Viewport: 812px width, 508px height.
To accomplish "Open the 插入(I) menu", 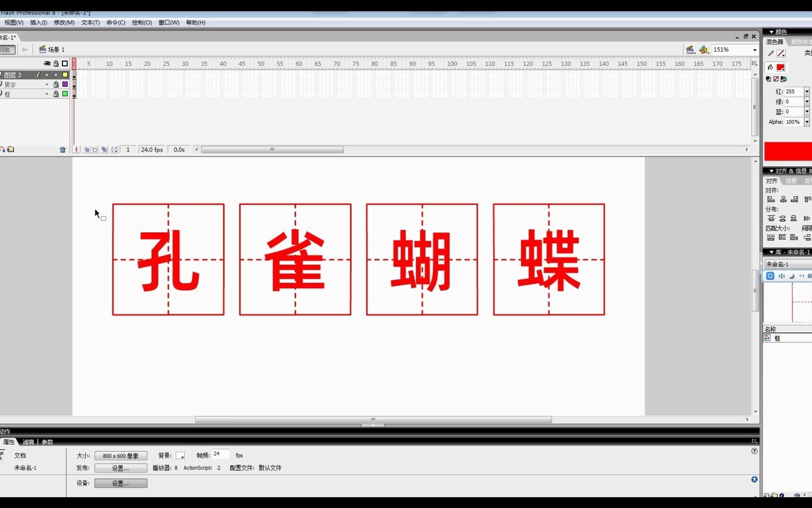I will tap(39, 23).
